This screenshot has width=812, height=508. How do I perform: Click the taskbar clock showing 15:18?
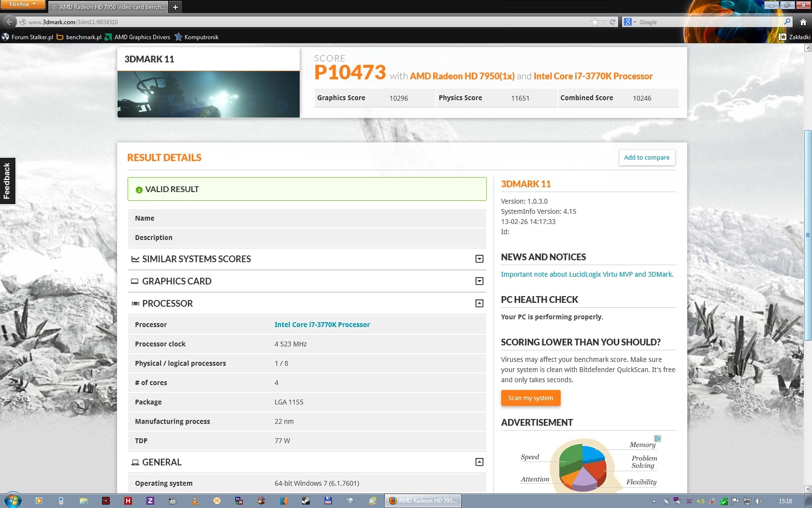pos(785,501)
